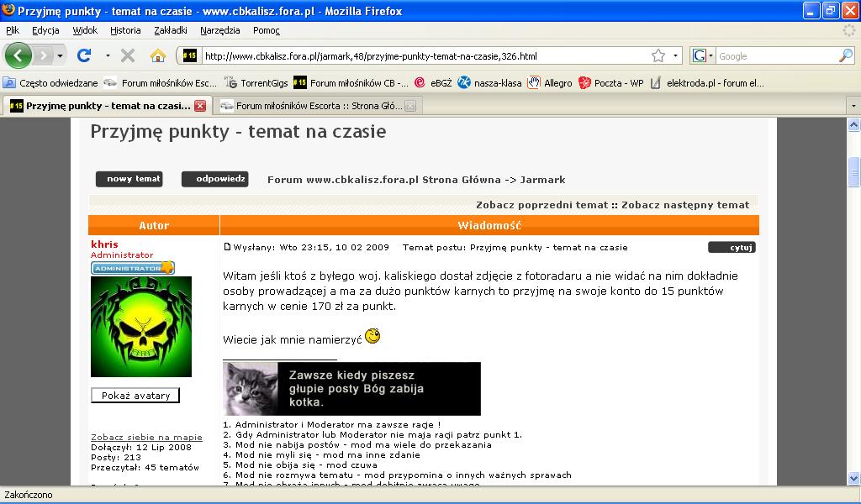Image resolution: width=861 pixels, height=504 pixels.
Task: Open the list-all-tabs dropdown arrow
Action: tap(853, 106)
